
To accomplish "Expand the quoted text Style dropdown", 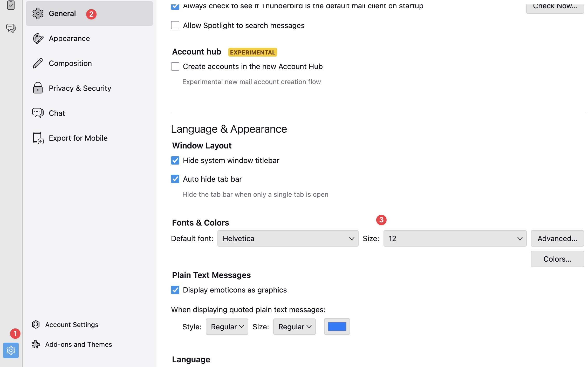I will tap(227, 327).
